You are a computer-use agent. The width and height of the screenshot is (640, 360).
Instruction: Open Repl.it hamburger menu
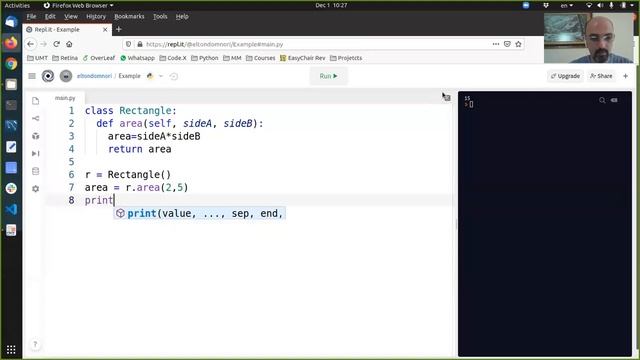coord(32,76)
